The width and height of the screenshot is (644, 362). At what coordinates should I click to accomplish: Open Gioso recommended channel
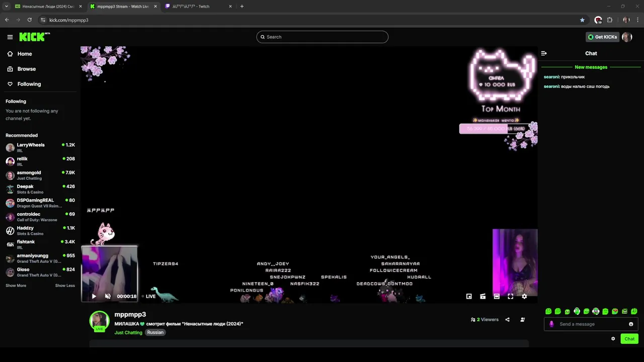click(x=40, y=272)
